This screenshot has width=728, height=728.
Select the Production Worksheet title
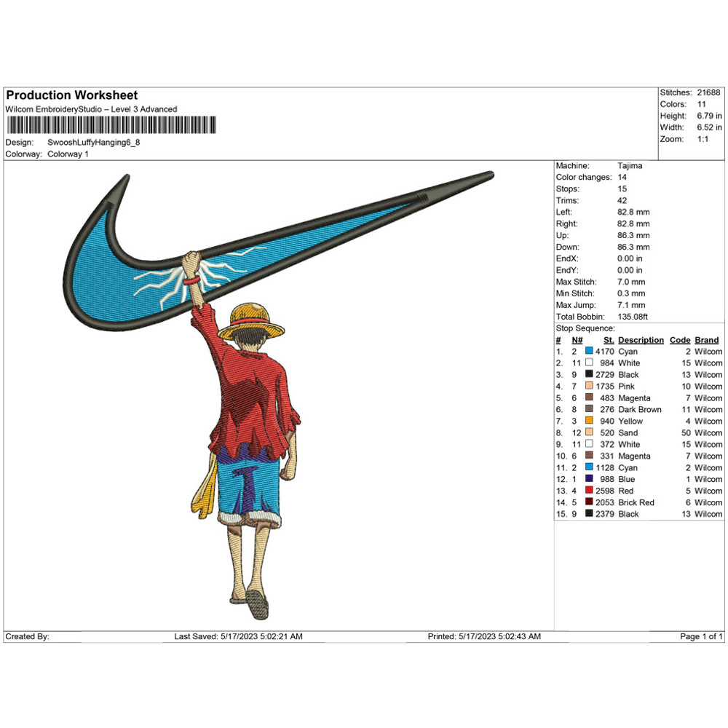point(70,95)
